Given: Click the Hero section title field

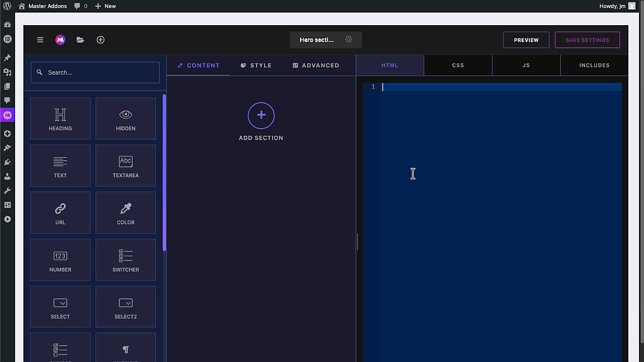Looking at the screenshot, I should (317, 40).
